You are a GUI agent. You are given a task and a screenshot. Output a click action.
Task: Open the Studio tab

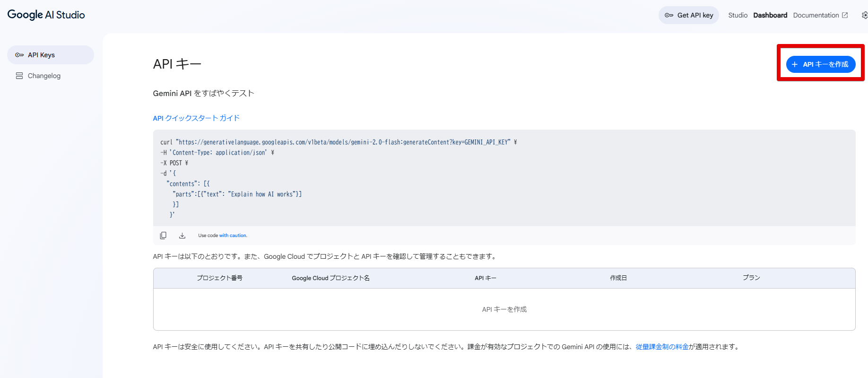738,15
